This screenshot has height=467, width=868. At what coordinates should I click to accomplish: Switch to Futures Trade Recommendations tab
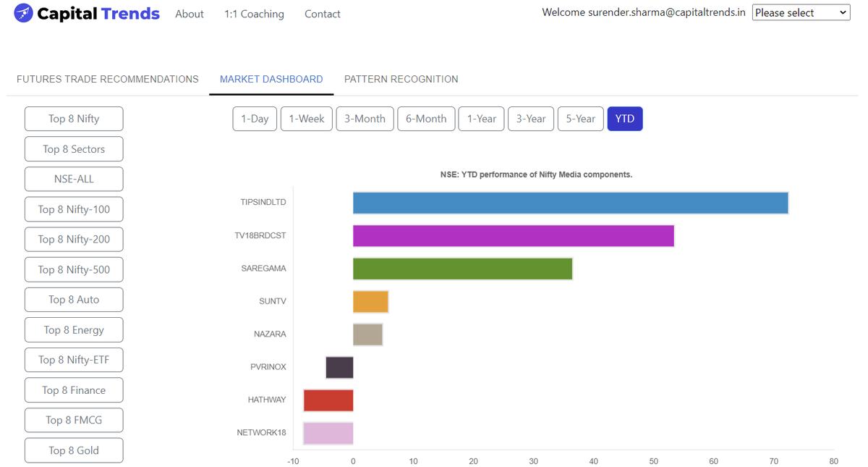tap(108, 79)
